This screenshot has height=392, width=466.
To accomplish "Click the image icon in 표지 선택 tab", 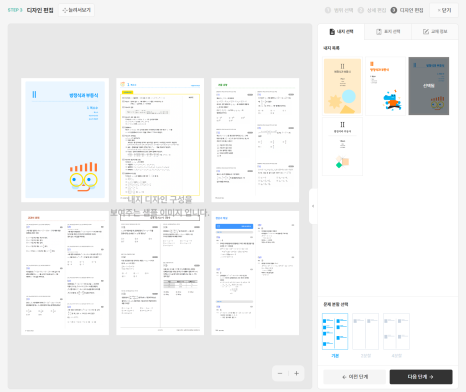I will point(379,32).
